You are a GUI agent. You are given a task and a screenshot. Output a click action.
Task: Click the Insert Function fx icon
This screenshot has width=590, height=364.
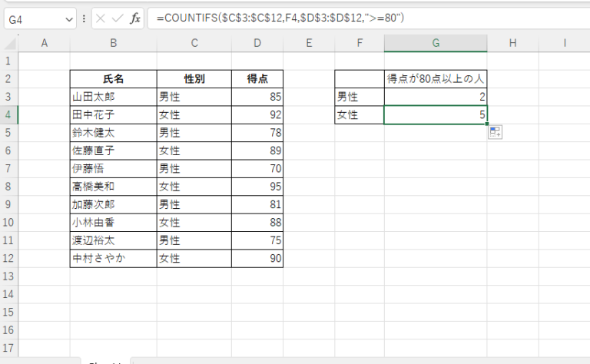134,17
